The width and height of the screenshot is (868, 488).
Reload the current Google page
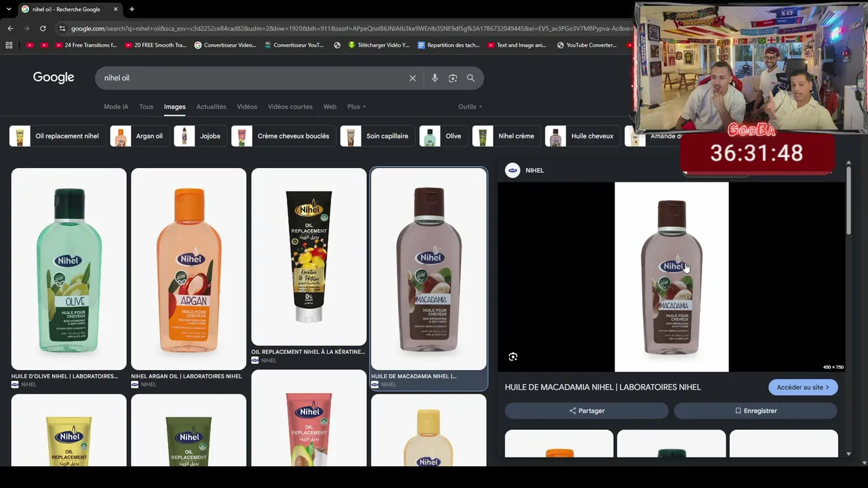pos(43,28)
